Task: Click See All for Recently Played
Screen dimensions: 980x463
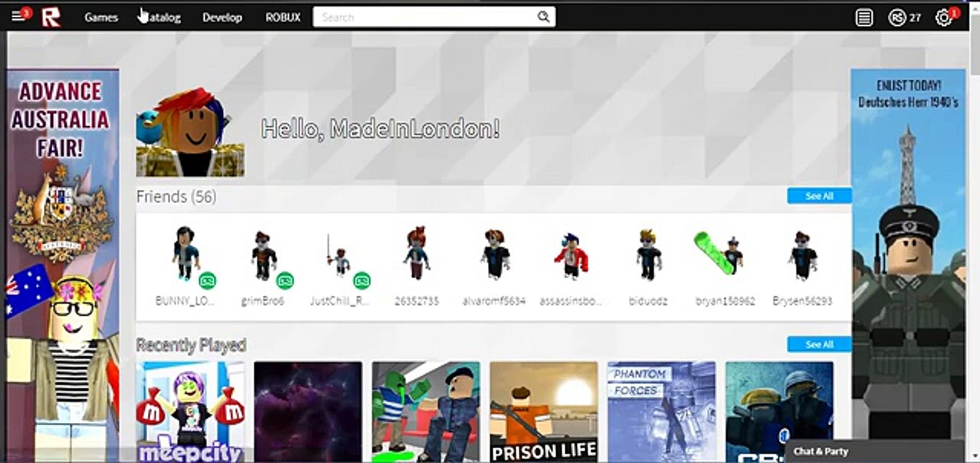Action: click(819, 344)
